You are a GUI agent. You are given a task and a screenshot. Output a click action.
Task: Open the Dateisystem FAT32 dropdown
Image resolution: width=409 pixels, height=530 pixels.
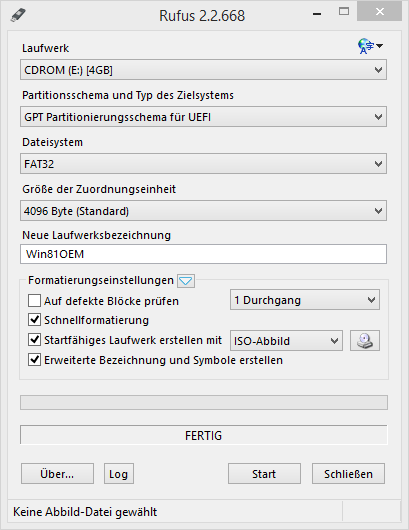[x=203, y=164]
